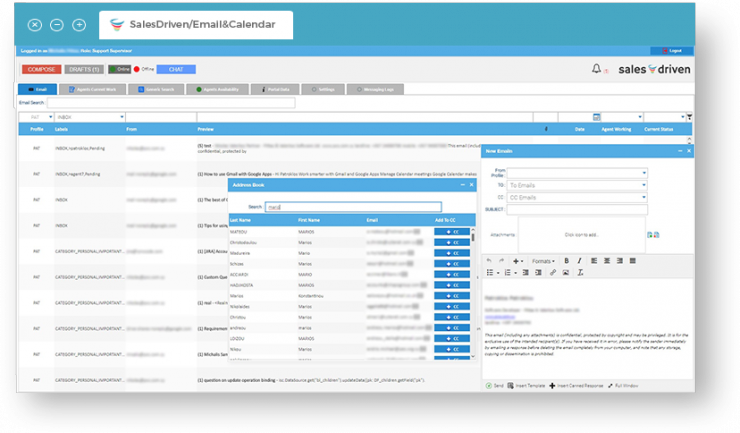Screen dimensions: 740x433
Task: Click the remove attachment icon
Action: pyautogui.click(x=656, y=235)
